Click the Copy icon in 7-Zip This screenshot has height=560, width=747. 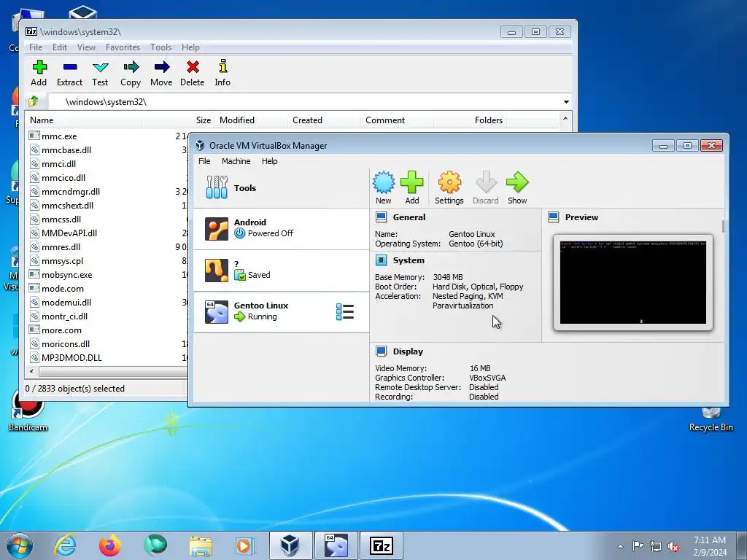coord(131,67)
